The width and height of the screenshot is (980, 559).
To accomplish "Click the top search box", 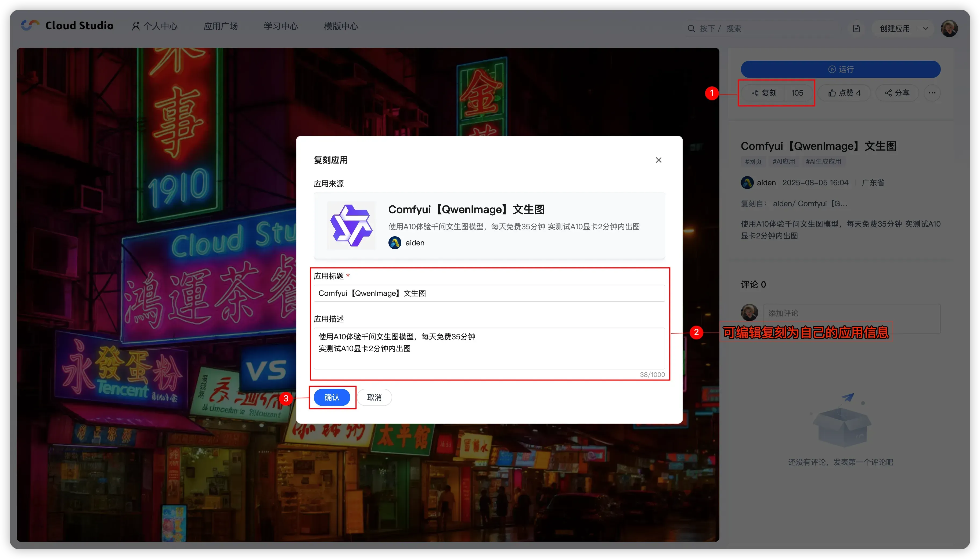I will point(764,28).
